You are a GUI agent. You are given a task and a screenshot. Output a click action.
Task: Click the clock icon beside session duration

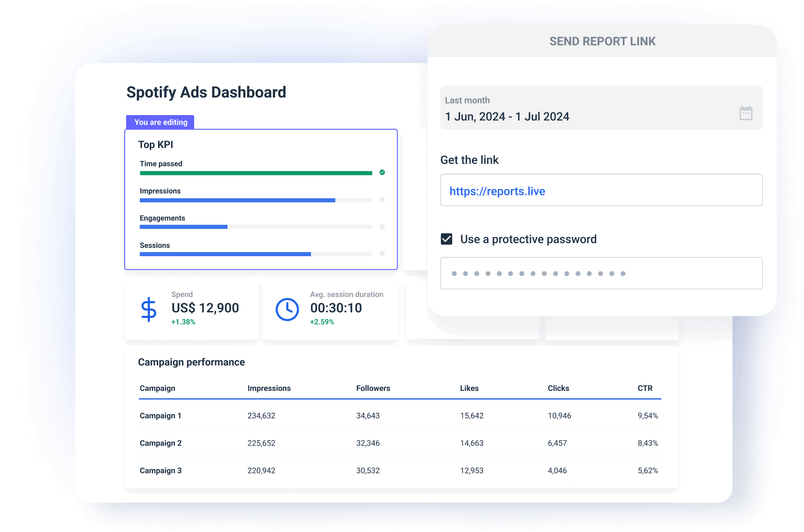coord(287,308)
